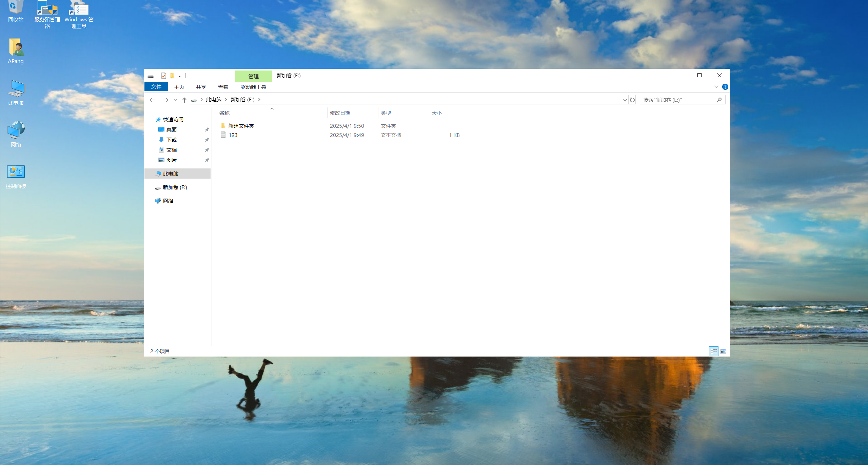Refresh the current folder view
Image resolution: width=868 pixels, height=465 pixels.
click(x=632, y=100)
